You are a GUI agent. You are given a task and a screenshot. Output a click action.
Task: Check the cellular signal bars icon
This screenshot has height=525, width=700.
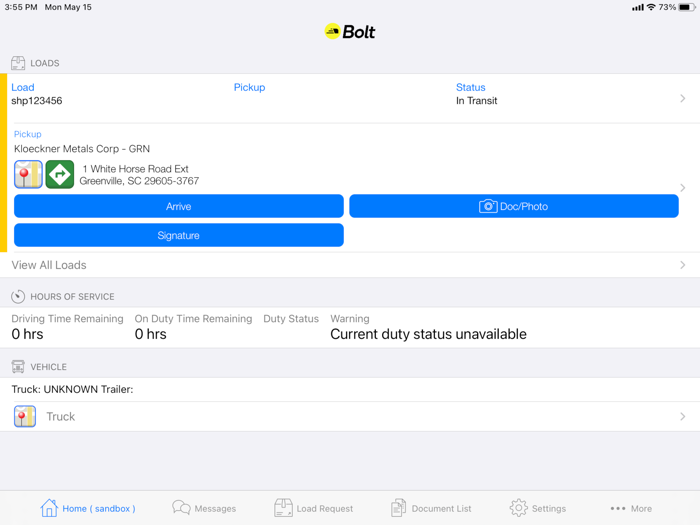click(638, 8)
